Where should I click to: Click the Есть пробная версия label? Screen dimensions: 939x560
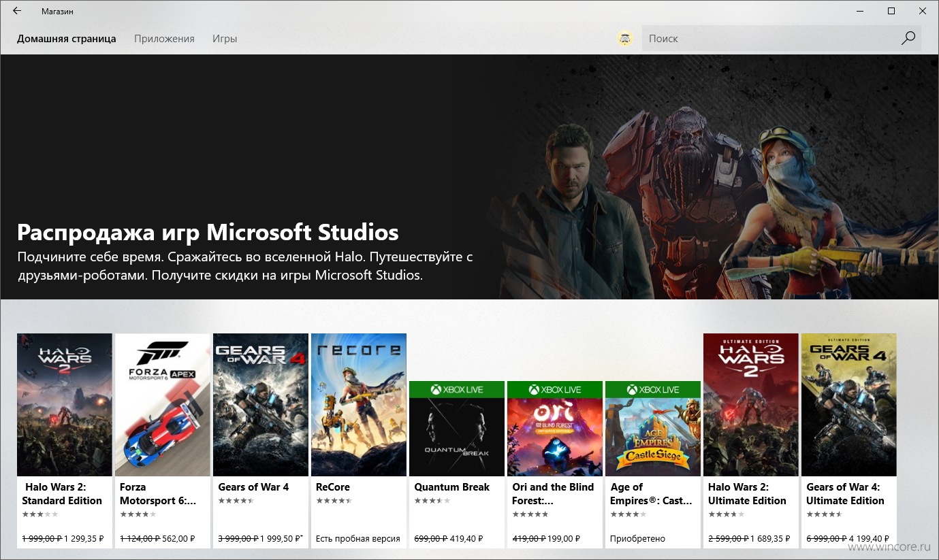coord(358,538)
